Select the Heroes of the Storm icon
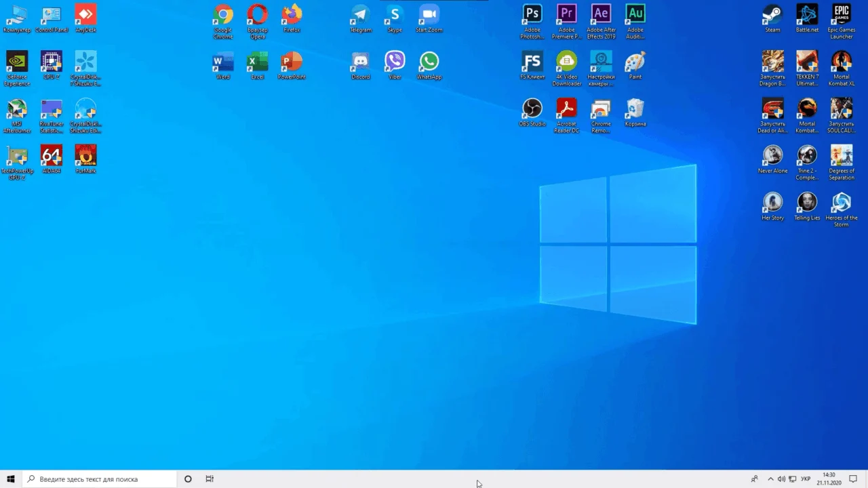 (841, 209)
